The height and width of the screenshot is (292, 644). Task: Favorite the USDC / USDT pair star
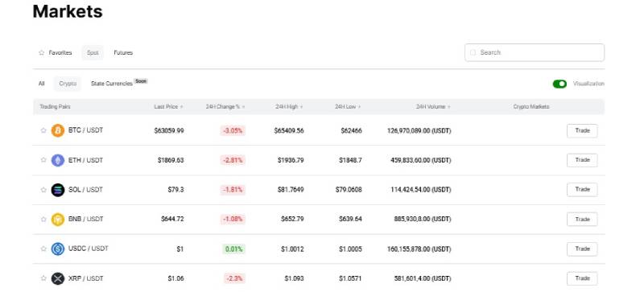click(x=43, y=249)
